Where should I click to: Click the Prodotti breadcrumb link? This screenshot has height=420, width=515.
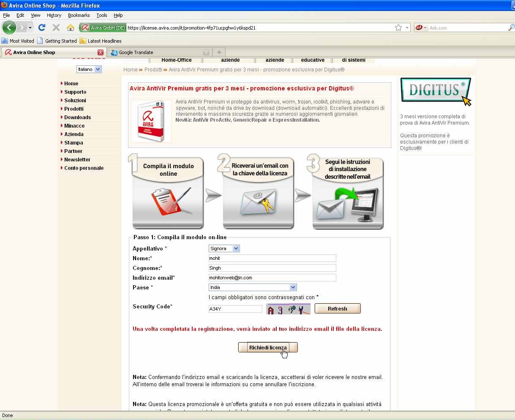pos(153,70)
